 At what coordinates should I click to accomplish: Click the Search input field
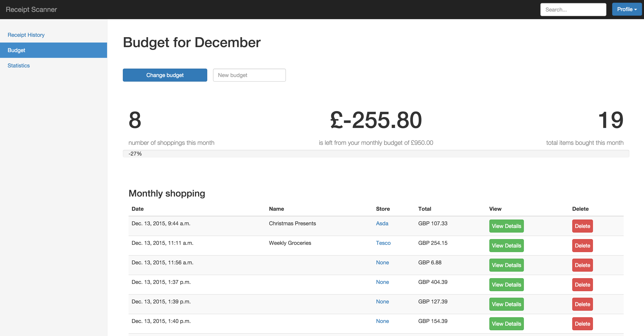point(573,10)
